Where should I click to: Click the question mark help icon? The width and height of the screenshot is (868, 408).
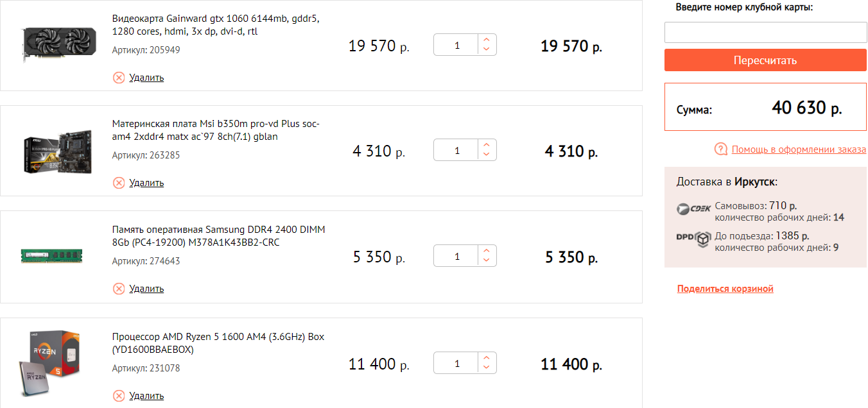click(x=721, y=149)
